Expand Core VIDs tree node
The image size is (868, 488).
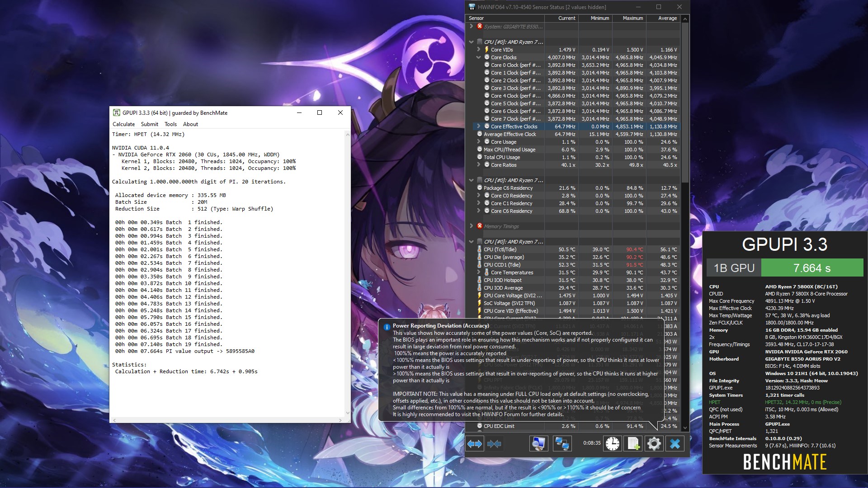click(479, 50)
